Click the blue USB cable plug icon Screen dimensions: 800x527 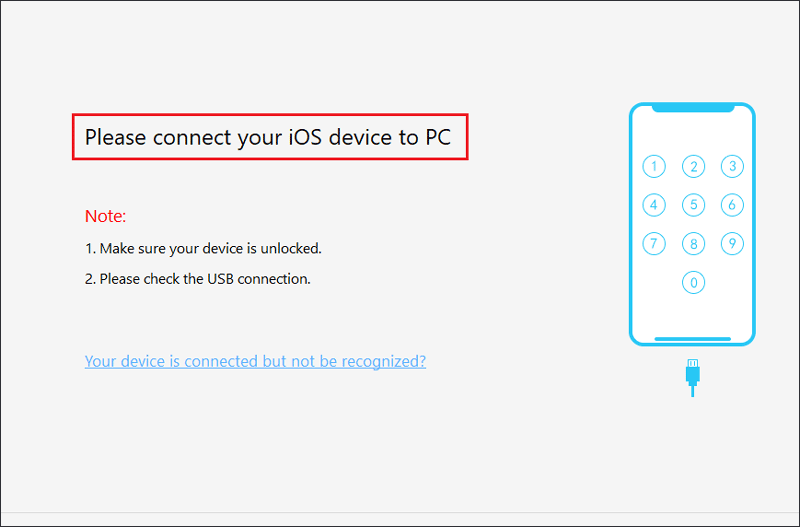click(x=692, y=378)
